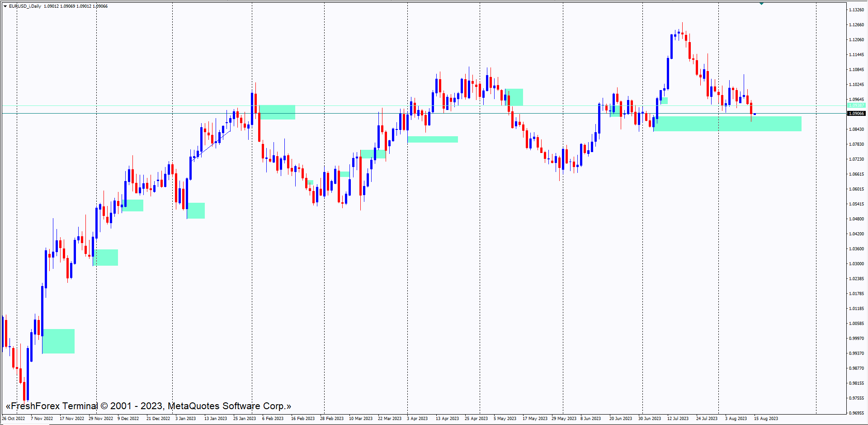Click the 26 Oct 2022 date label
The image size is (868, 425).
coord(14,419)
